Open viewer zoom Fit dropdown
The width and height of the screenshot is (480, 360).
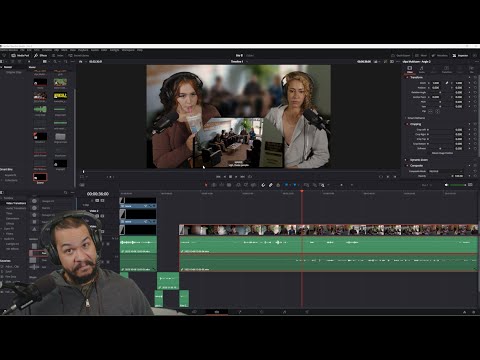81,62
